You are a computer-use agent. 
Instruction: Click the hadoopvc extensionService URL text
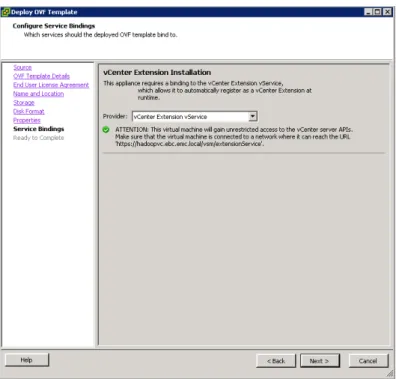[189, 144]
